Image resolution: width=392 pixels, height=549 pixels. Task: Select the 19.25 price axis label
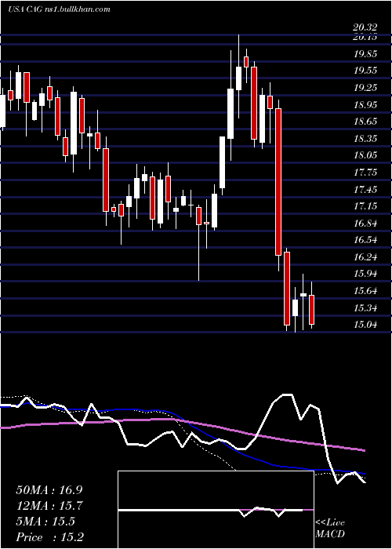click(365, 88)
